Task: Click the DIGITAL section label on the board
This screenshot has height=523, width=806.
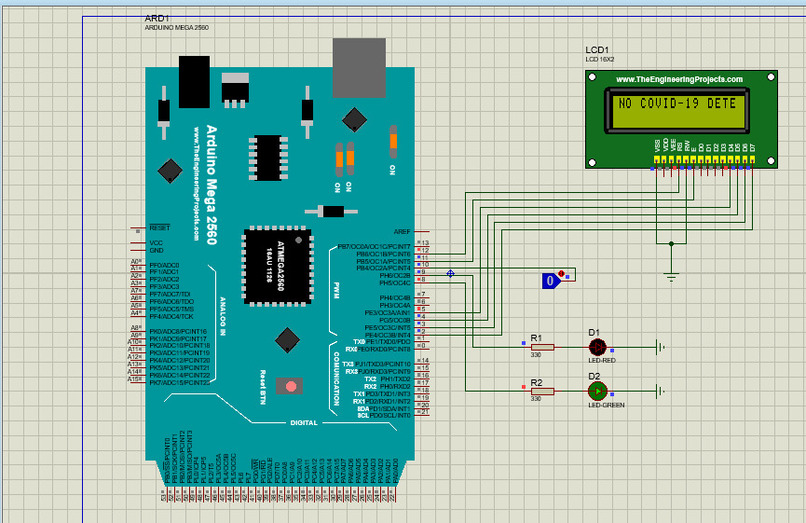Action: coord(304,423)
